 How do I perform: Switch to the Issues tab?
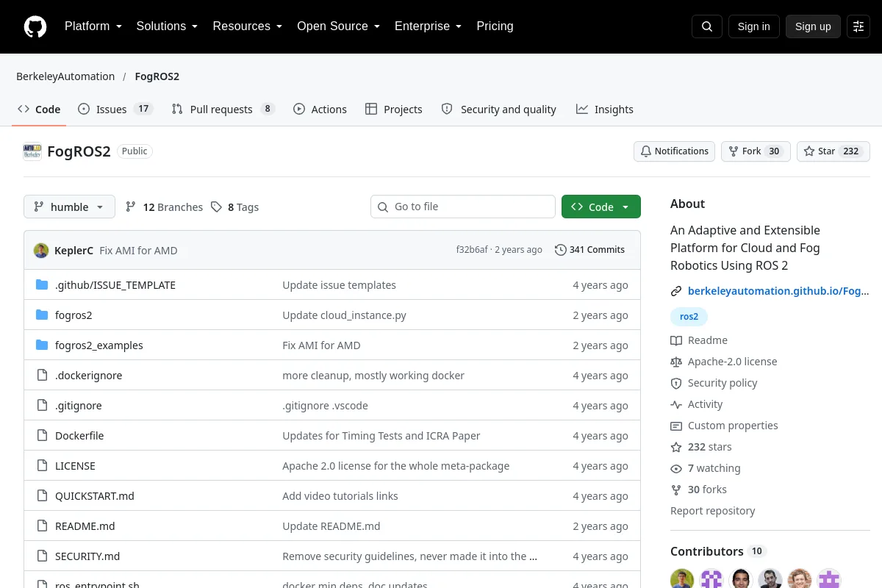click(115, 109)
